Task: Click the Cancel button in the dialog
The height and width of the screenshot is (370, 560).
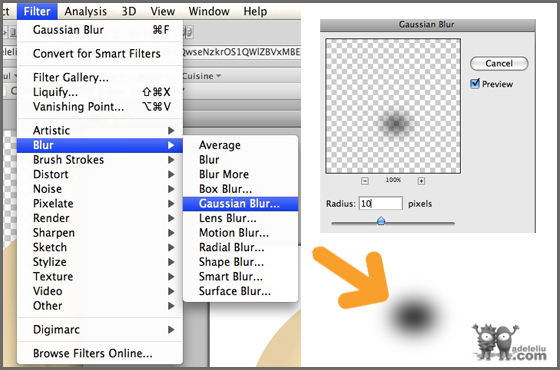Action: [499, 63]
